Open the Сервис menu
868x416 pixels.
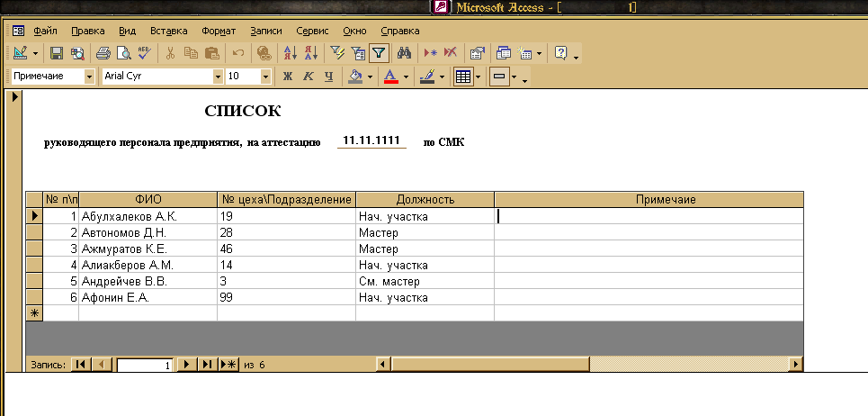[x=312, y=31]
